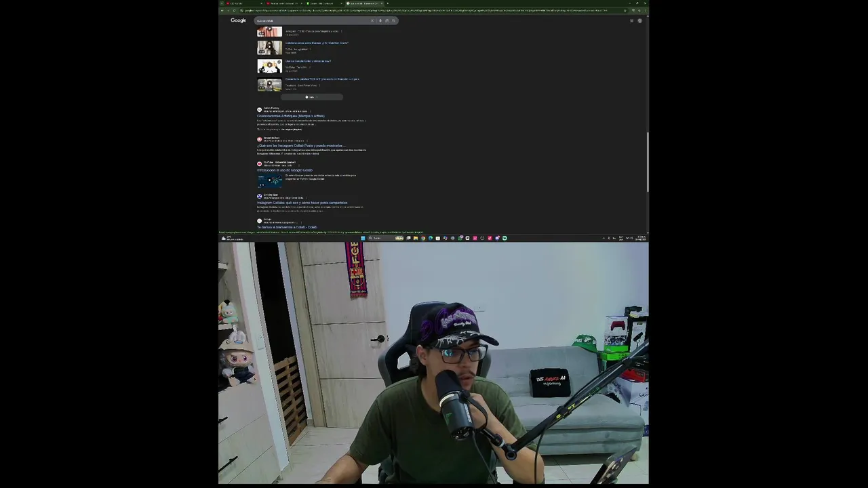Open options for Colaboraciones Artísticas result
The height and width of the screenshot is (488, 868).
pos(310,111)
